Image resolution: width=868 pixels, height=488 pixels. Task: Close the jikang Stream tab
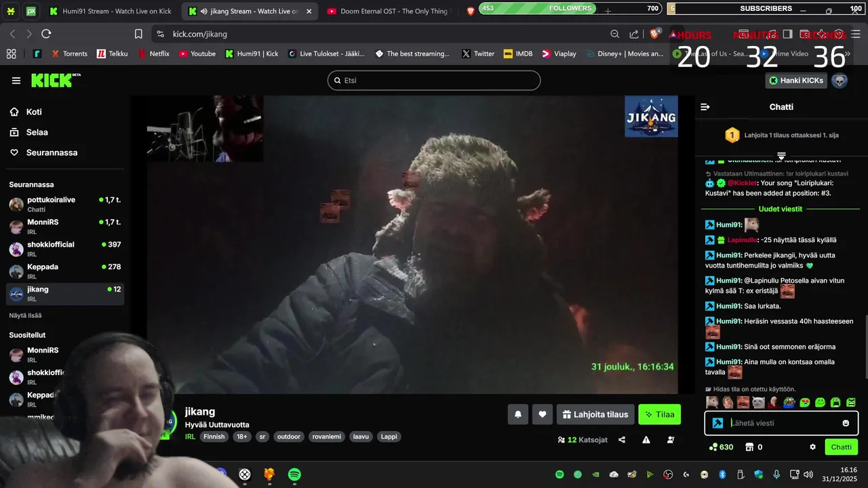(309, 12)
